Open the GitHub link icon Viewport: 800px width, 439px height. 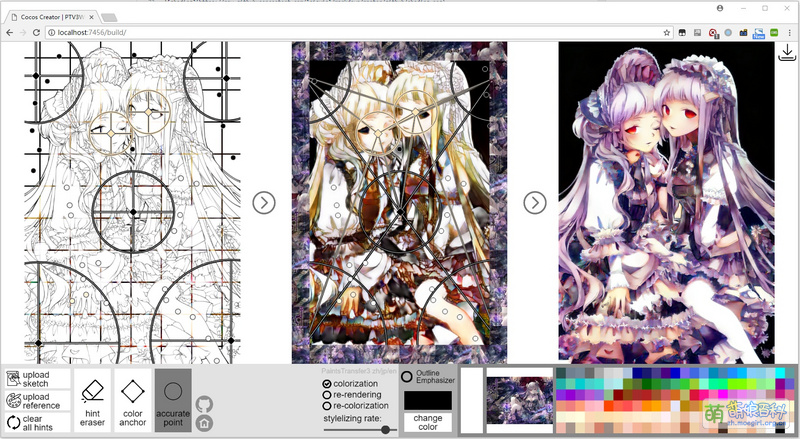point(204,404)
